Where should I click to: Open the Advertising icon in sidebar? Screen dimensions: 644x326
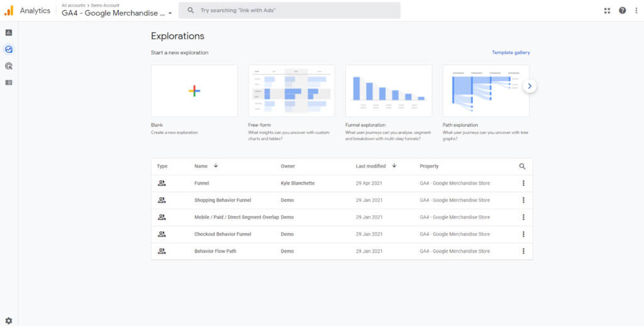pyautogui.click(x=9, y=66)
